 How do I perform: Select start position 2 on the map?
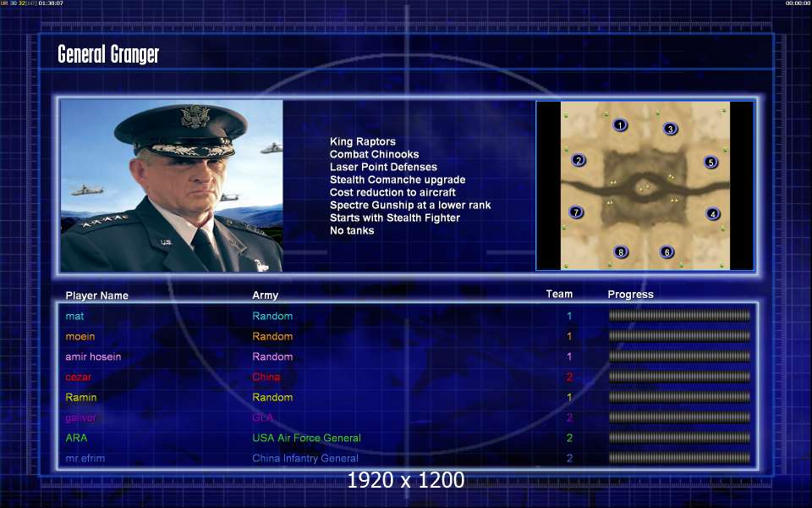579,160
